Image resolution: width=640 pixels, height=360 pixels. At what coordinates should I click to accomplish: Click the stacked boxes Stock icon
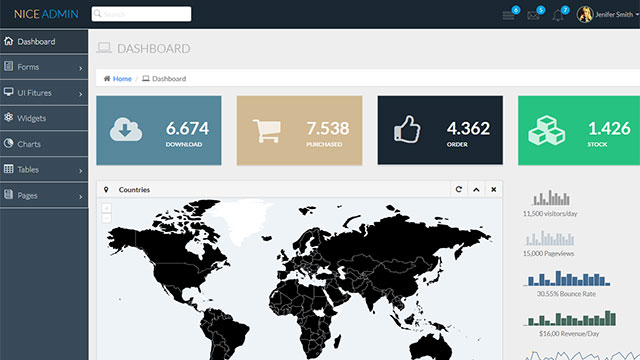pyautogui.click(x=547, y=130)
